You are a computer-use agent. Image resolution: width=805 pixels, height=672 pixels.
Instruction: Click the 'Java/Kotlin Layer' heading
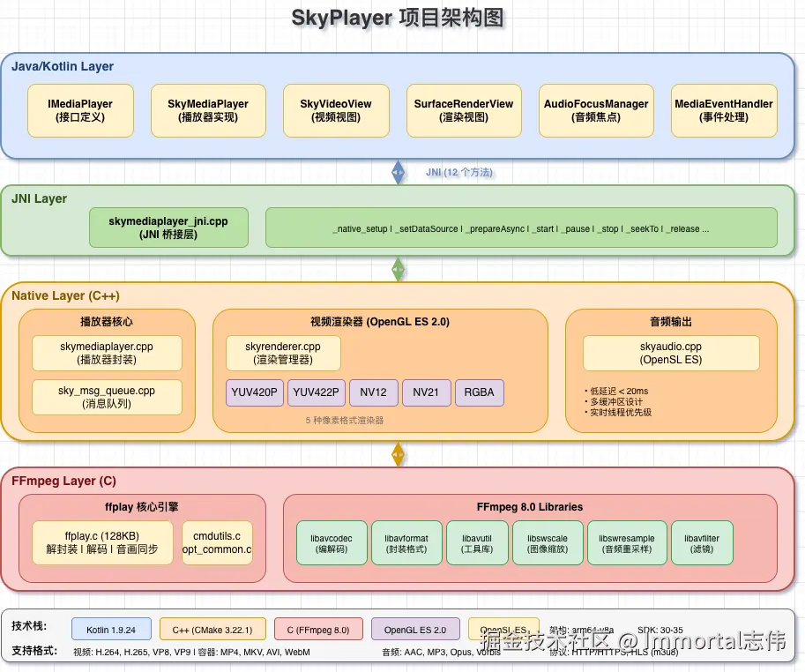point(63,66)
